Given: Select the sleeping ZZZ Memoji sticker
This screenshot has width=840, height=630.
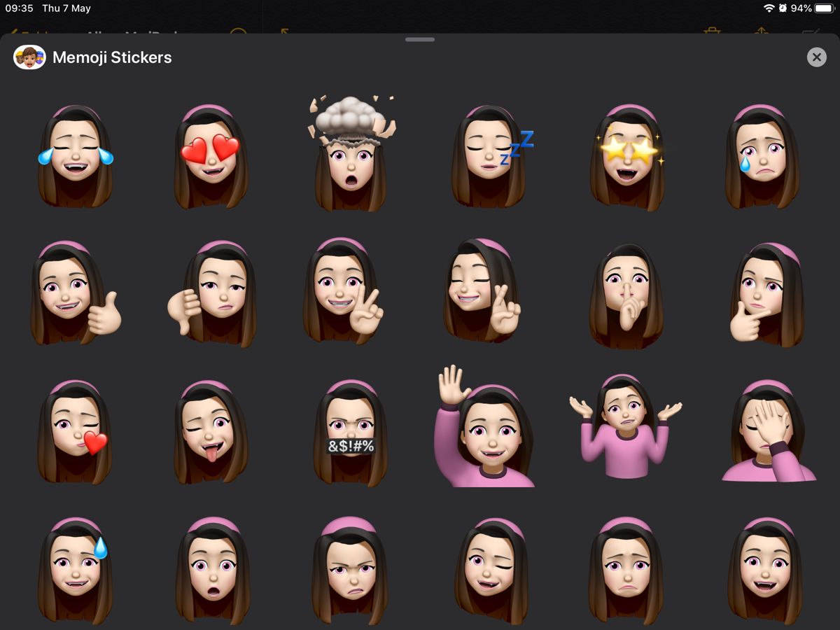Looking at the screenshot, I should [x=491, y=156].
